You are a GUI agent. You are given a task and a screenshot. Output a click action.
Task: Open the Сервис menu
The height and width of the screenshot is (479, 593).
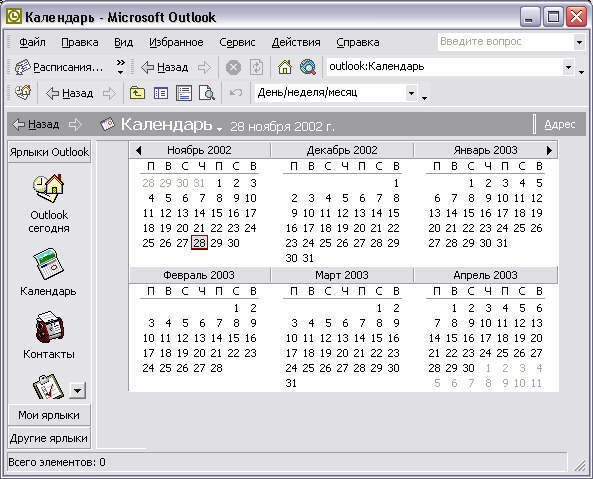[237, 42]
